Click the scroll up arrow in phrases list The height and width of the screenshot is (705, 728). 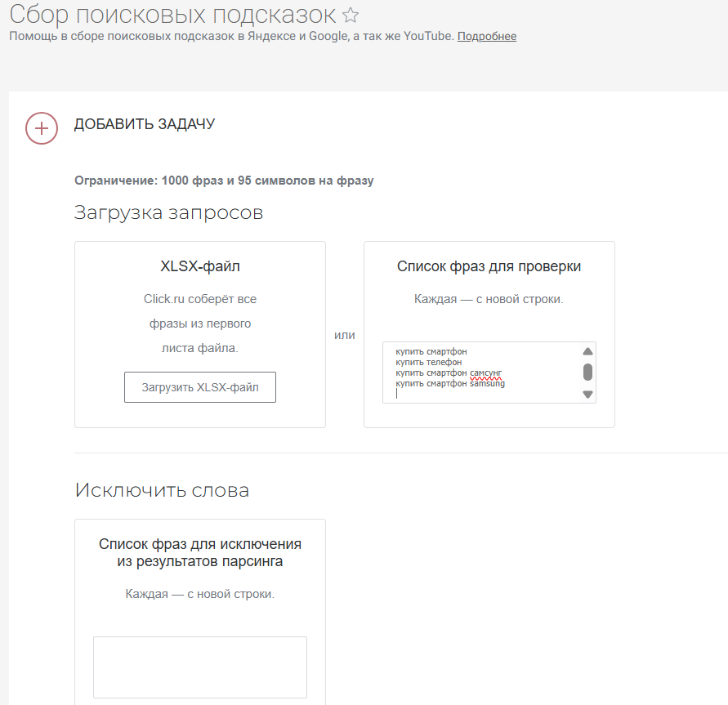(587, 351)
